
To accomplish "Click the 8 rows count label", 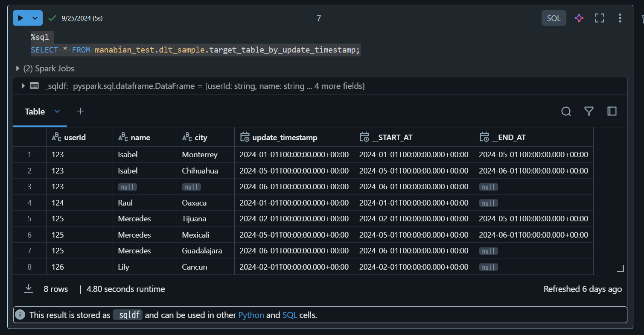I will tap(55, 289).
